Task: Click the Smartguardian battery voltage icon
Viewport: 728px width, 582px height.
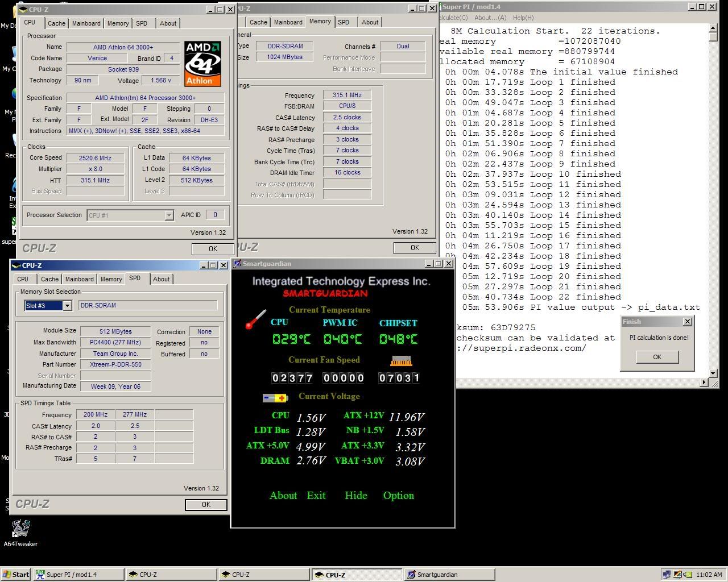Action: click(275, 398)
